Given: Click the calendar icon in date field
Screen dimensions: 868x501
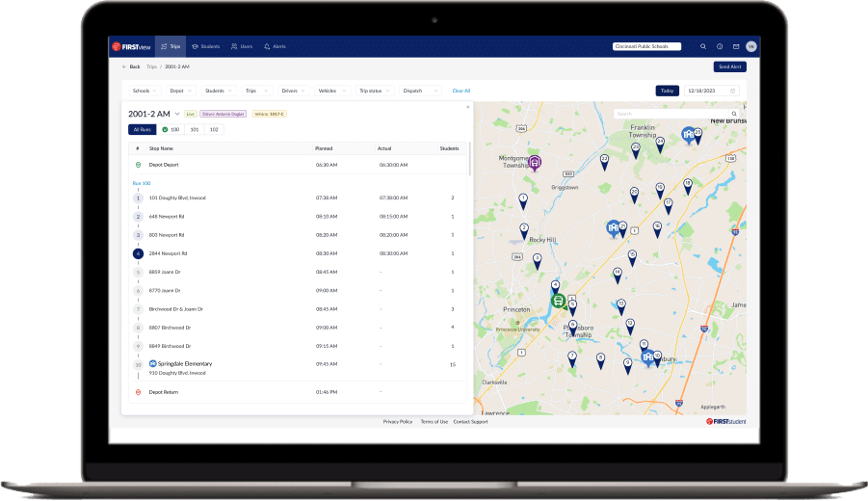Looking at the screenshot, I should [732, 91].
